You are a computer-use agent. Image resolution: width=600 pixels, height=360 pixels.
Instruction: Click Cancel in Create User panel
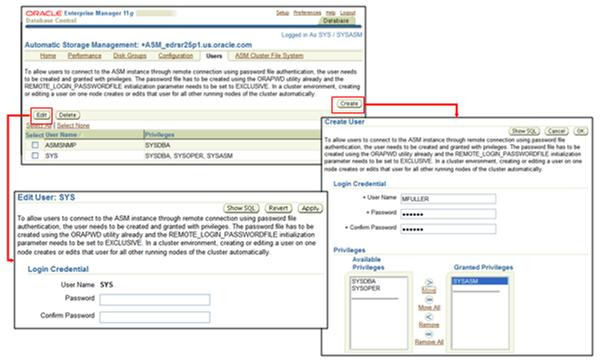[556, 131]
